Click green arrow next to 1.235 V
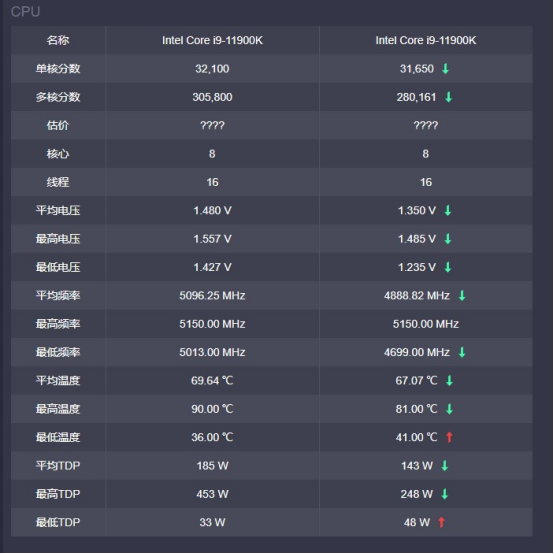Image resolution: width=554 pixels, height=554 pixels. [x=448, y=267]
